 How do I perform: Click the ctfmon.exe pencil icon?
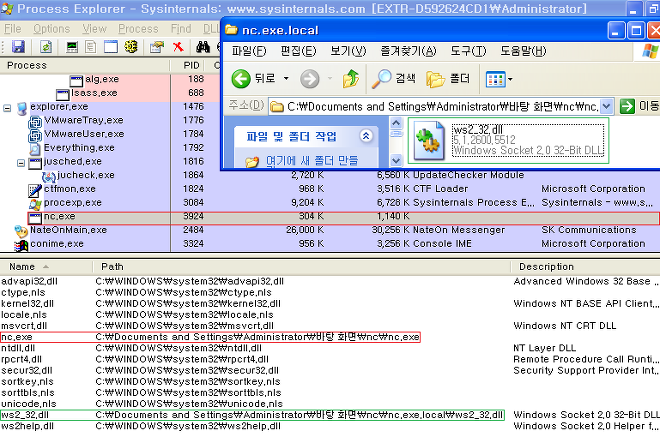[x=35, y=190]
